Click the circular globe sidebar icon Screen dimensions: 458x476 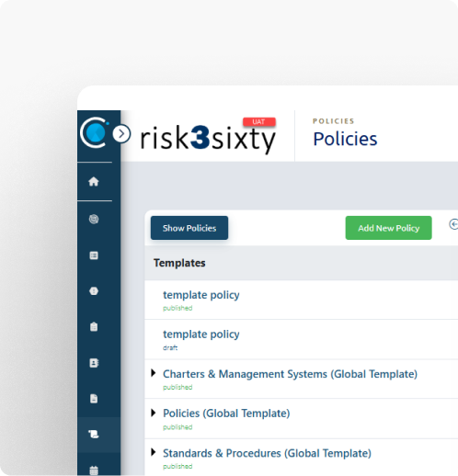pyautogui.click(x=94, y=219)
